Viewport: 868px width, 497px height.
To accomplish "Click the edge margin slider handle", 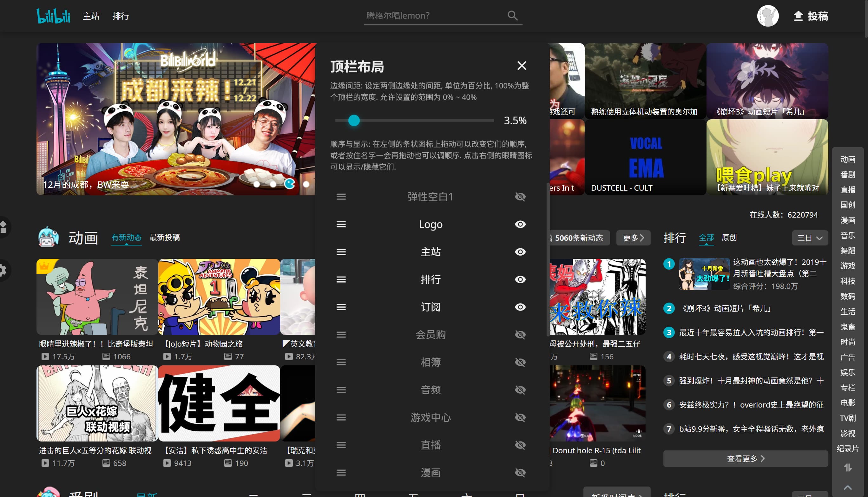I will [354, 121].
